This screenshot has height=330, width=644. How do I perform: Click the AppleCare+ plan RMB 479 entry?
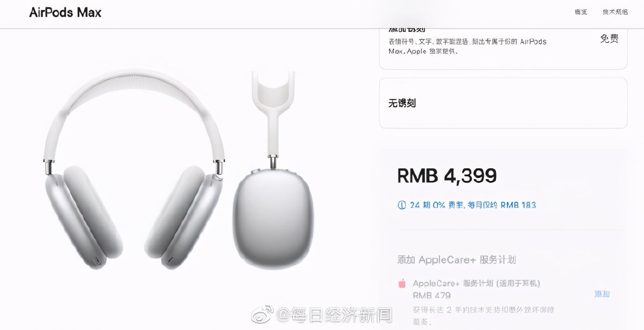pyautogui.click(x=476, y=289)
